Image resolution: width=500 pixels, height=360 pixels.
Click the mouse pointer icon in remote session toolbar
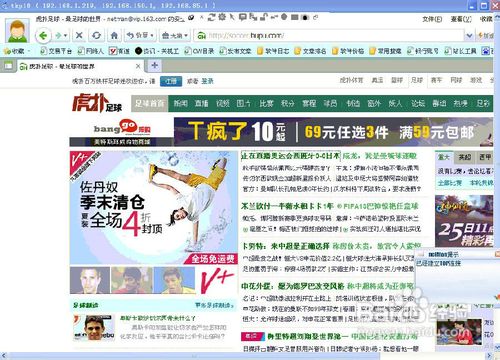coord(232,17)
